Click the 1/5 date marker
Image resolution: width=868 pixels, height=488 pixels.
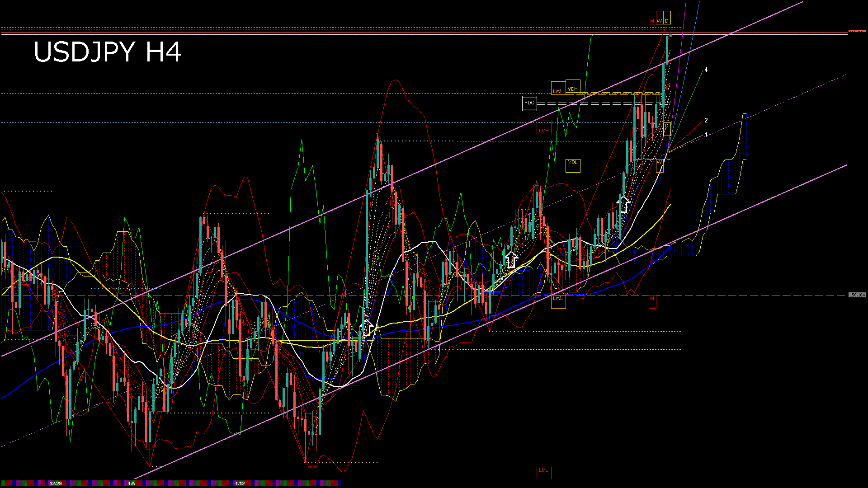132,483
